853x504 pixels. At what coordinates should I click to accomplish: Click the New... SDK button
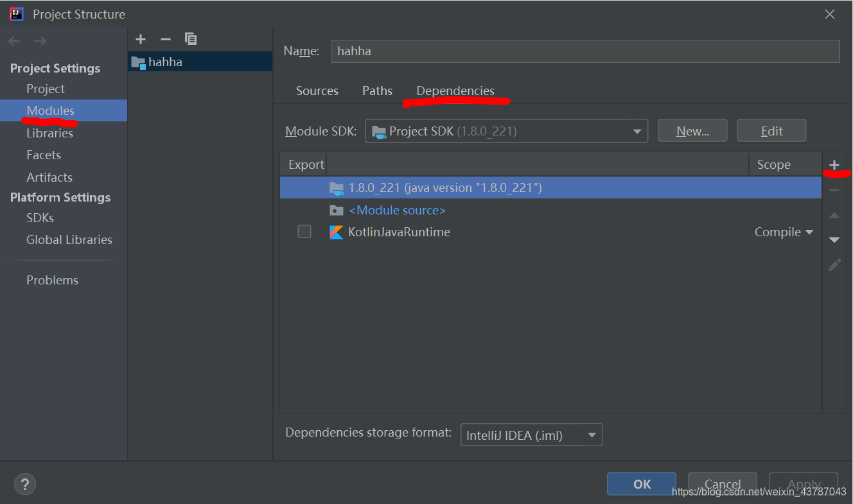tap(692, 131)
